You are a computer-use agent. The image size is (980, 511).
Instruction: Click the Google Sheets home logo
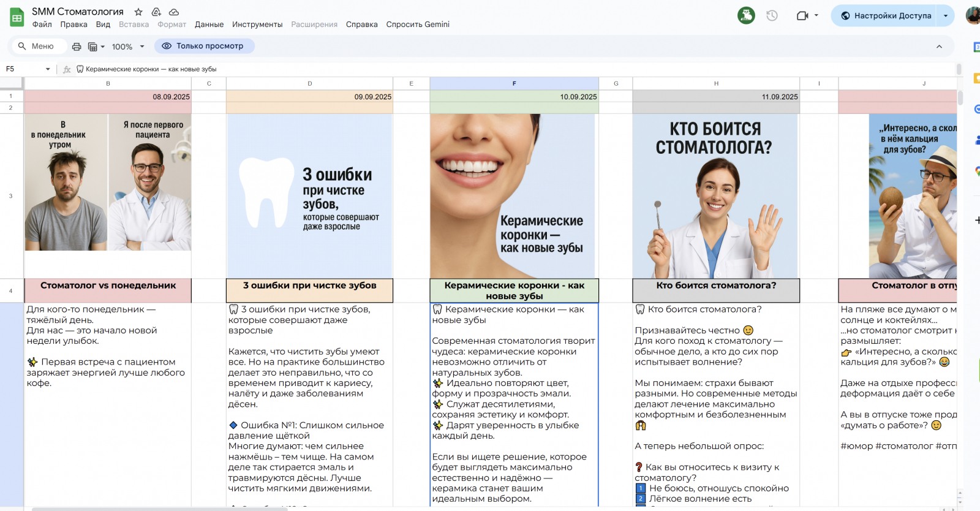tap(17, 17)
